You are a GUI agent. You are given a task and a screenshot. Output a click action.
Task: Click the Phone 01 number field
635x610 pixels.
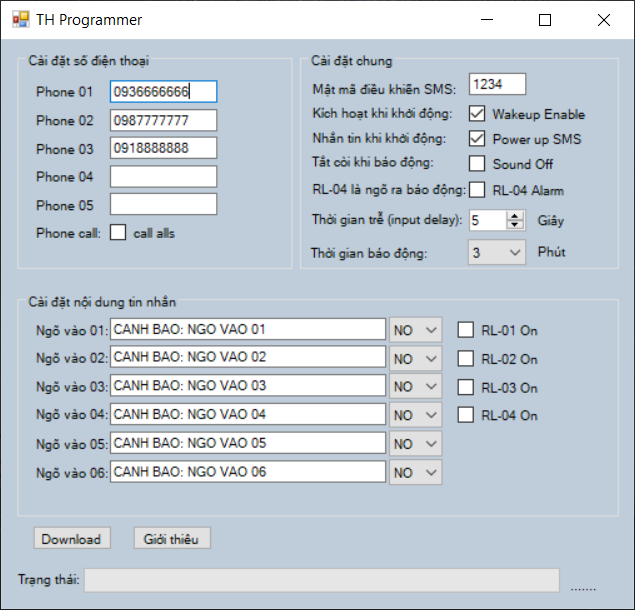(x=163, y=92)
